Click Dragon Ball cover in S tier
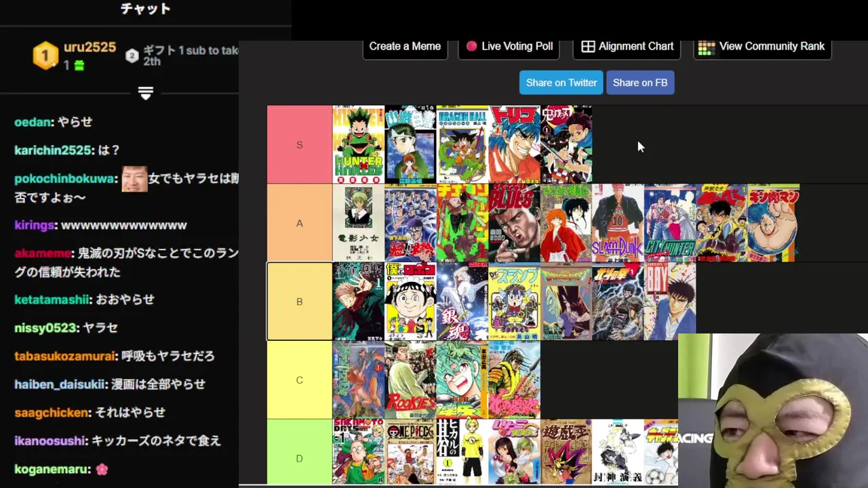 click(462, 144)
